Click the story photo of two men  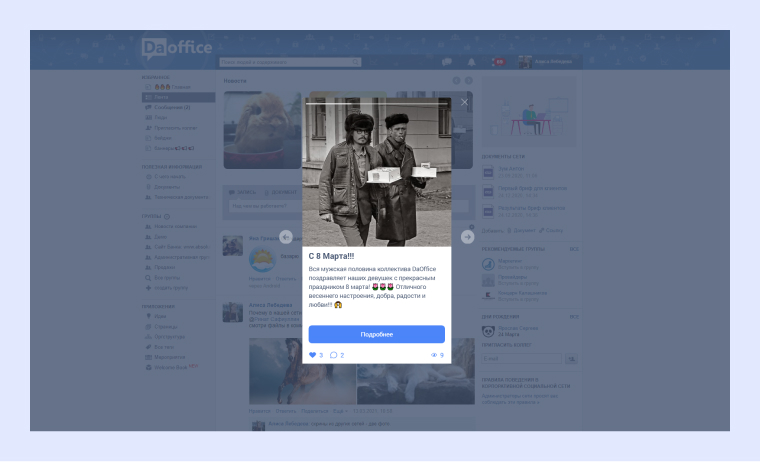377,172
